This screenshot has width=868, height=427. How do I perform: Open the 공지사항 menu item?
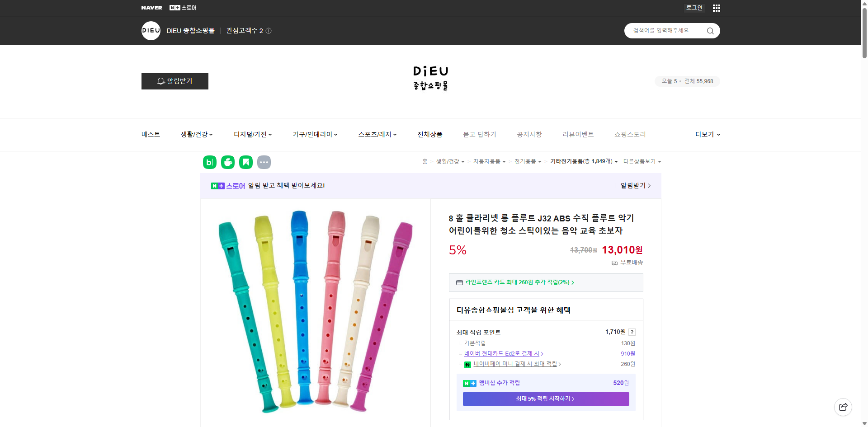(x=529, y=134)
